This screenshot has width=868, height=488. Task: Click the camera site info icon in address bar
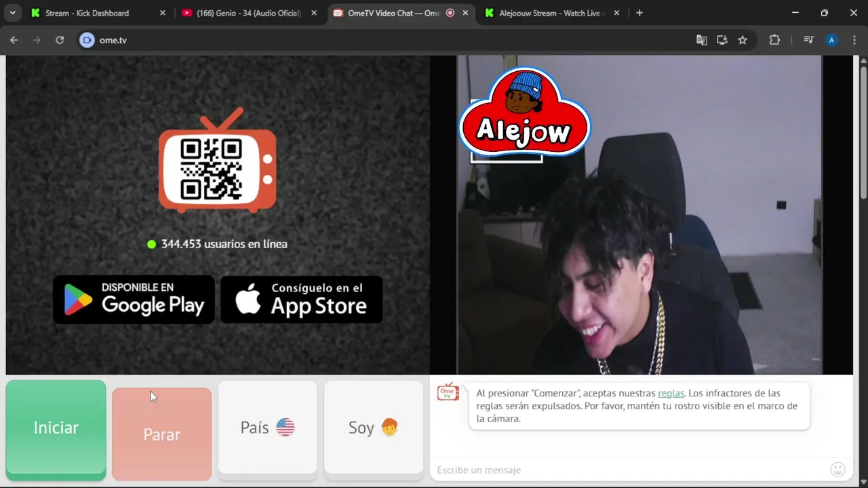click(87, 40)
